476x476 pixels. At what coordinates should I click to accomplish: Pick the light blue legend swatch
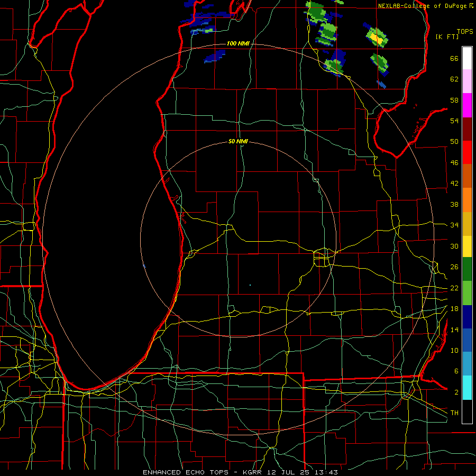point(467,364)
